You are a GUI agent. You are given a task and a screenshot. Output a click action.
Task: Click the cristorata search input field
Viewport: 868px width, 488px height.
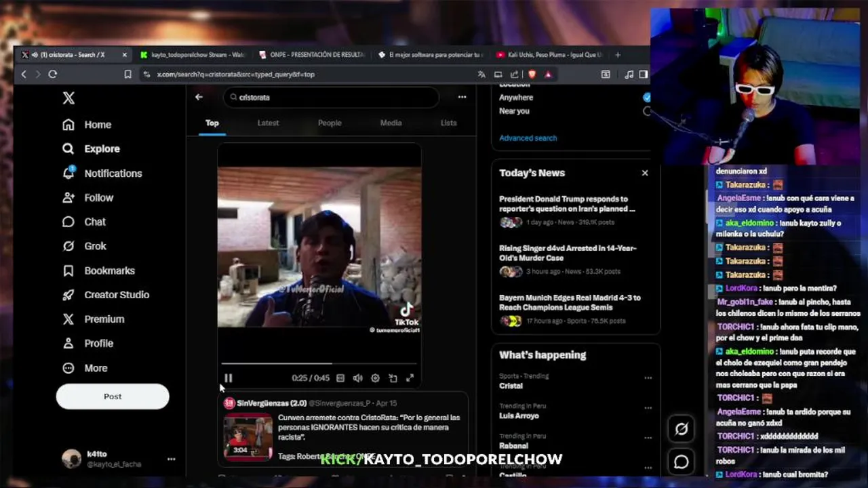pos(331,97)
